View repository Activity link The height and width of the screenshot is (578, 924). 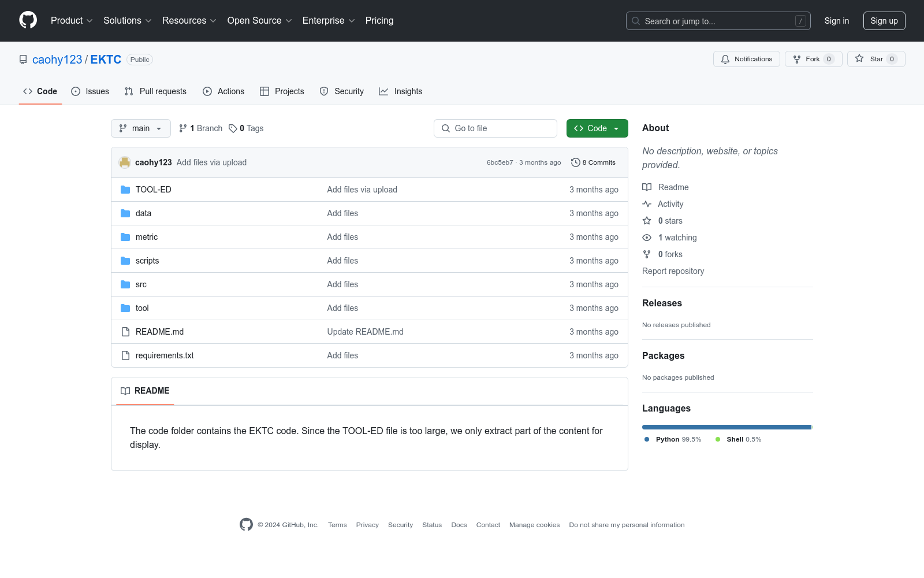663,204
